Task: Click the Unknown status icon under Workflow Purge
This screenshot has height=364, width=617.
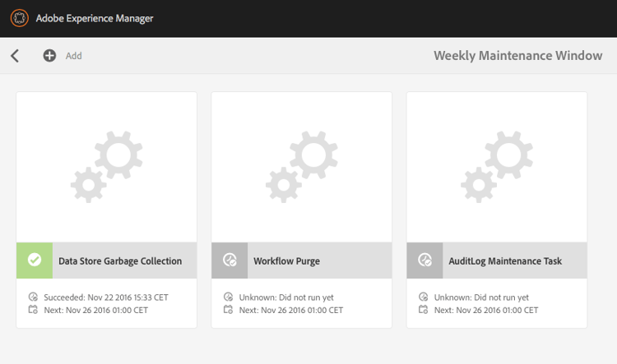Action: click(228, 297)
